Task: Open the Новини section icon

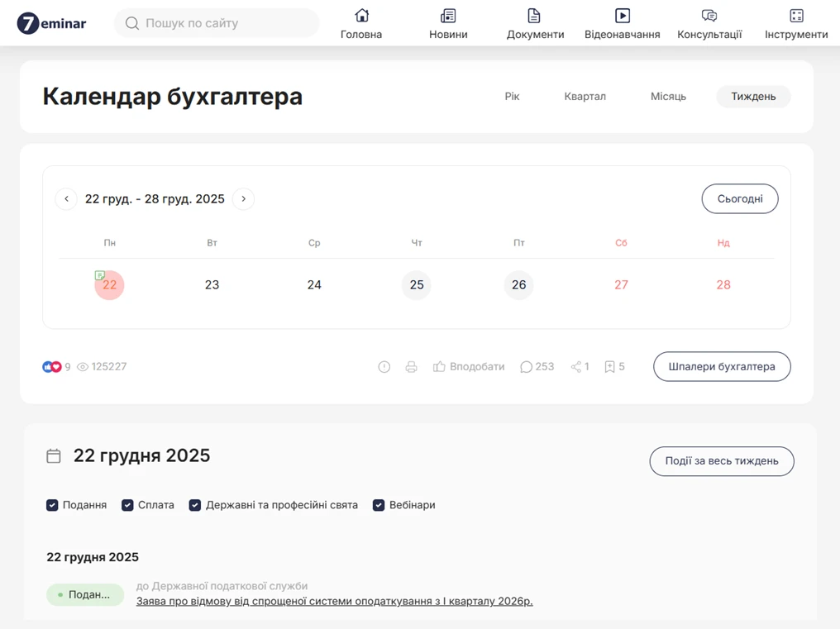Action: [447, 15]
